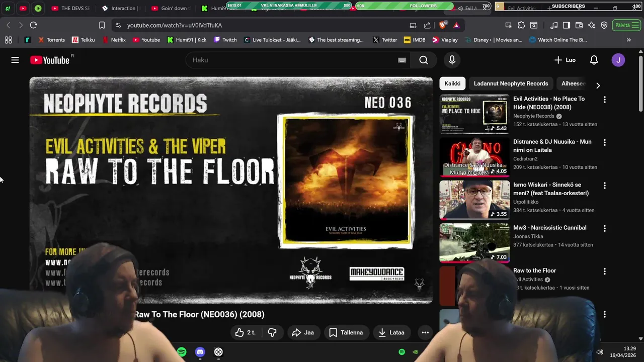This screenshot has width=644, height=362.
Task: Open the No Place To Hide video thumbnail
Action: [x=474, y=114]
